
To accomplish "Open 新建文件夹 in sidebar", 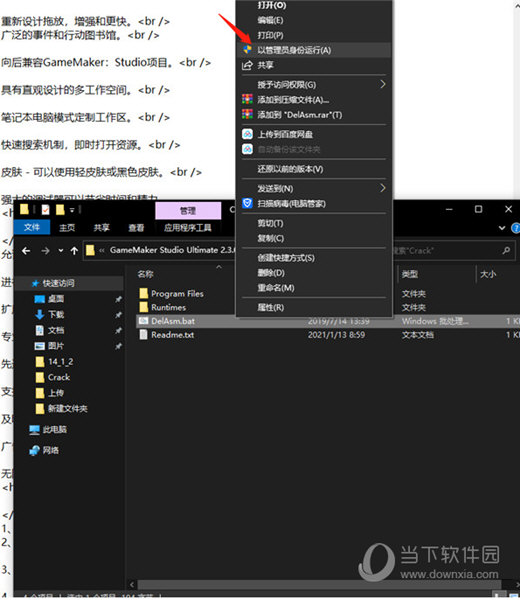I will coord(68,409).
